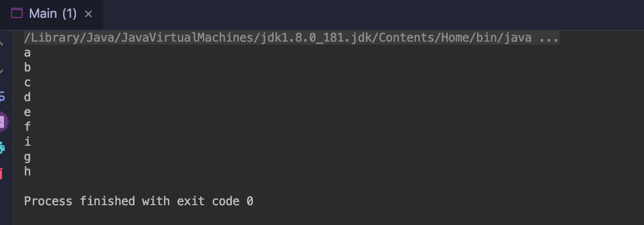This screenshot has width=644, height=225.
Task: Click the print console output icon
Action: tap(3, 148)
